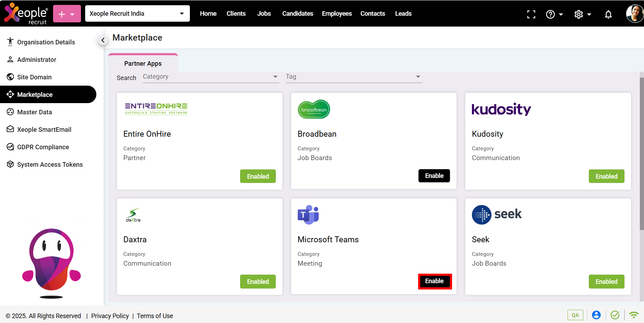Open Xeople SmartEmail in sidebar
The height and width of the screenshot is (323, 644).
pos(48,129)
